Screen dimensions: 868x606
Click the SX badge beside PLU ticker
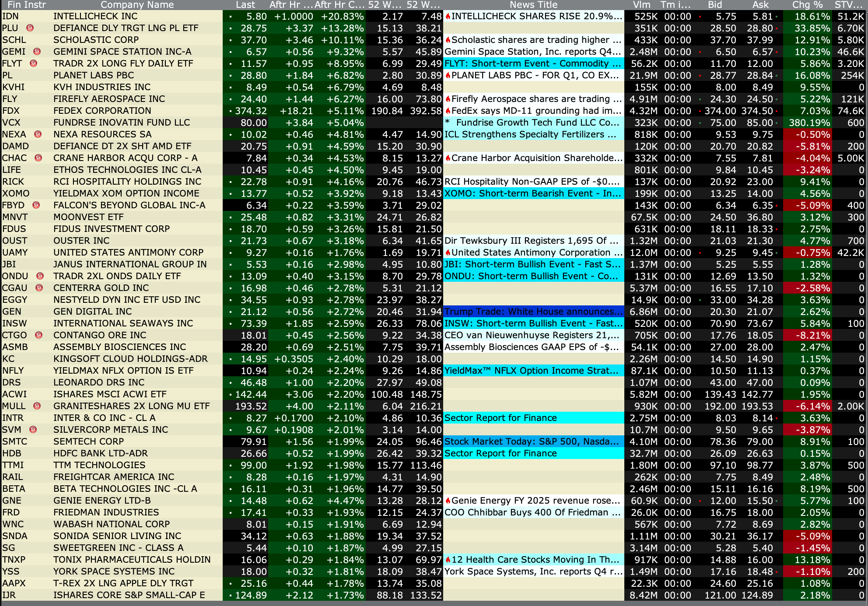click(30, 28)
